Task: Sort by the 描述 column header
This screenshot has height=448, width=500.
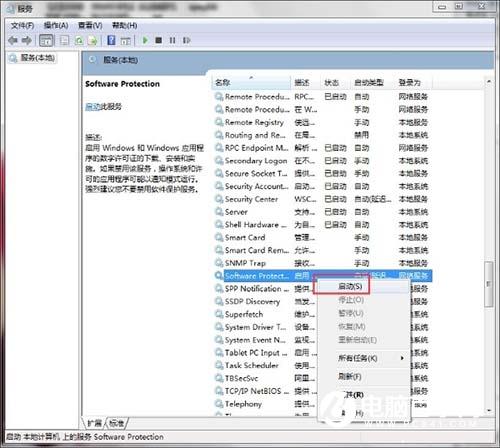Action: [x=306, y=83]
